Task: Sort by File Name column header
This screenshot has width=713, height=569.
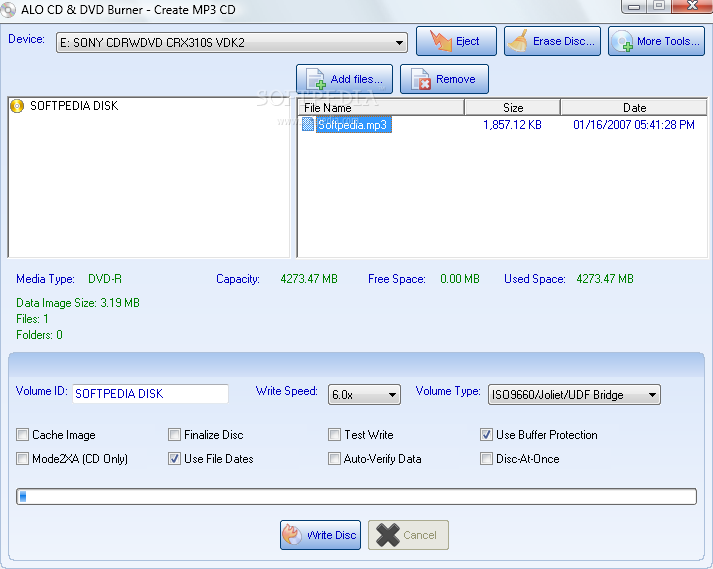Action: pos(381,108)
